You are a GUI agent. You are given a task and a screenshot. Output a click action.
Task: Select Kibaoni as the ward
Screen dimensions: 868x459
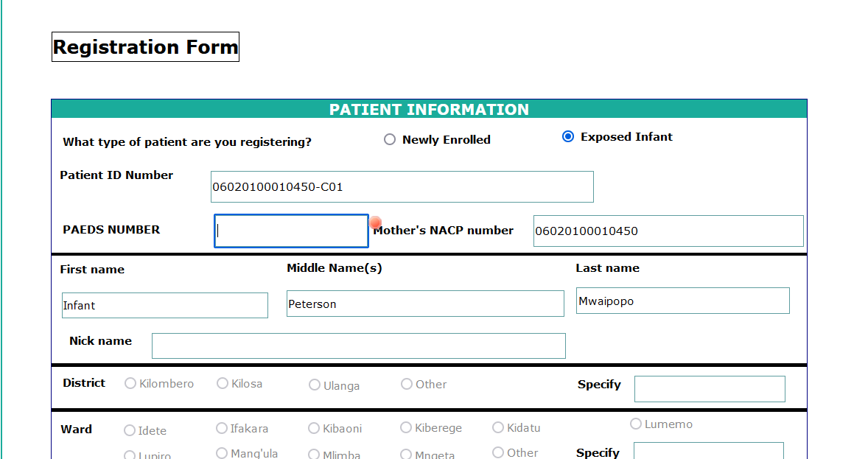[314, 429]
